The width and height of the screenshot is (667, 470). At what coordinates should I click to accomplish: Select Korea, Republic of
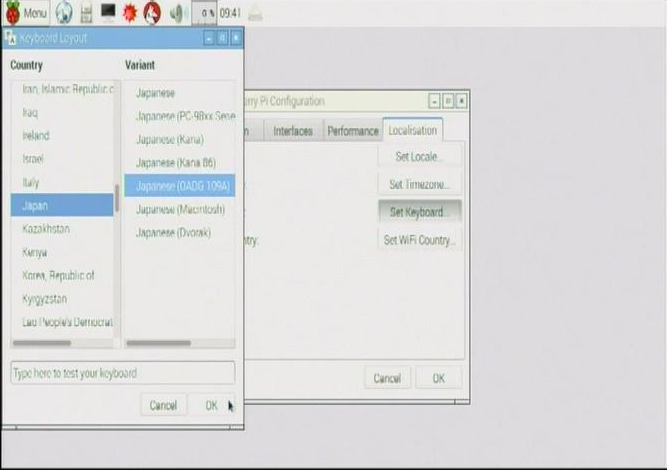coord(62,276)
